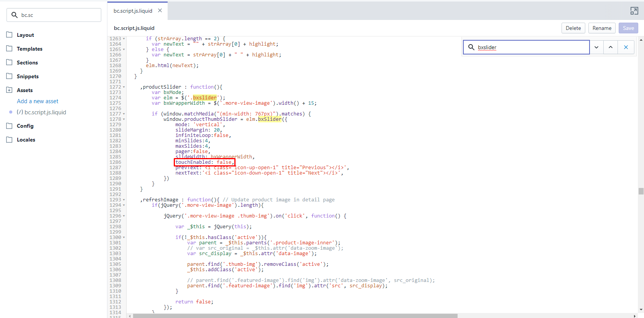The image size is (644, 318).
Task: Click the Templates folder icon
Action: [9, 48]
